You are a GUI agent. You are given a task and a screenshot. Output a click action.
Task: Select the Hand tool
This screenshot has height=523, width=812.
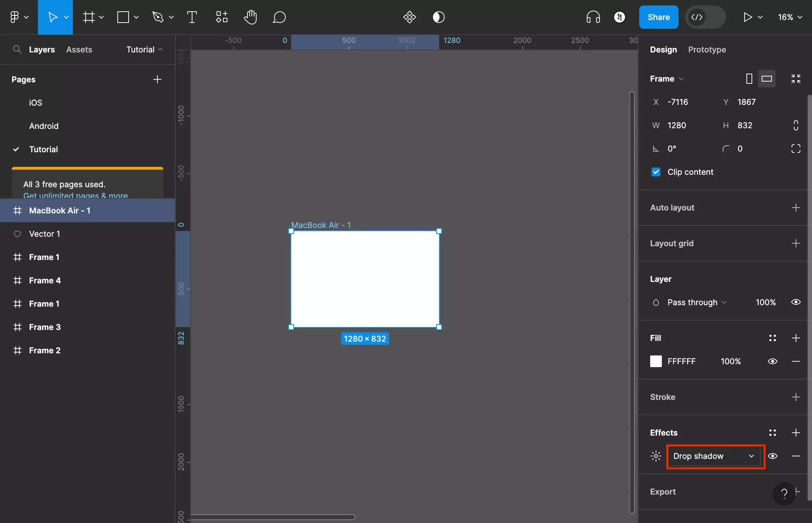point(250,16)
